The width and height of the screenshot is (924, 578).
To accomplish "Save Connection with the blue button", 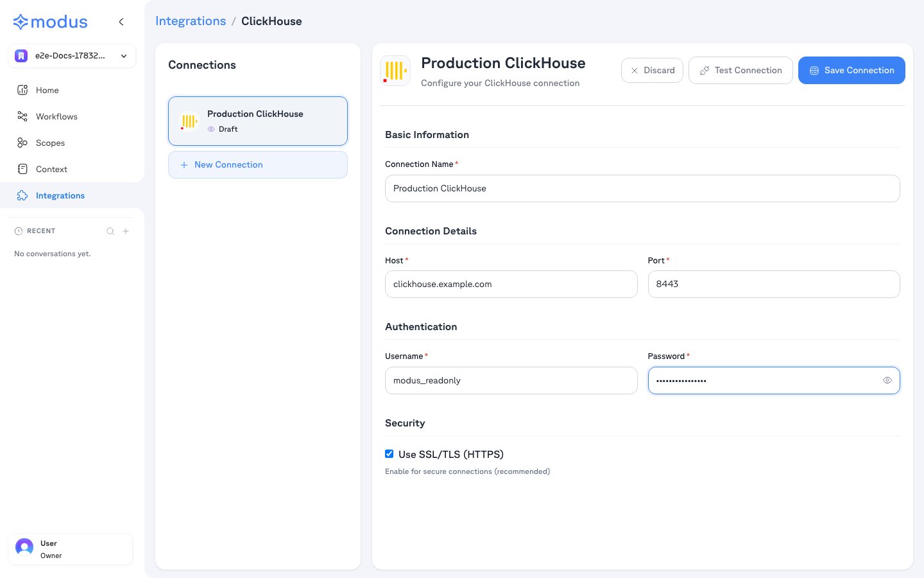I will click(x=851, y=70).
